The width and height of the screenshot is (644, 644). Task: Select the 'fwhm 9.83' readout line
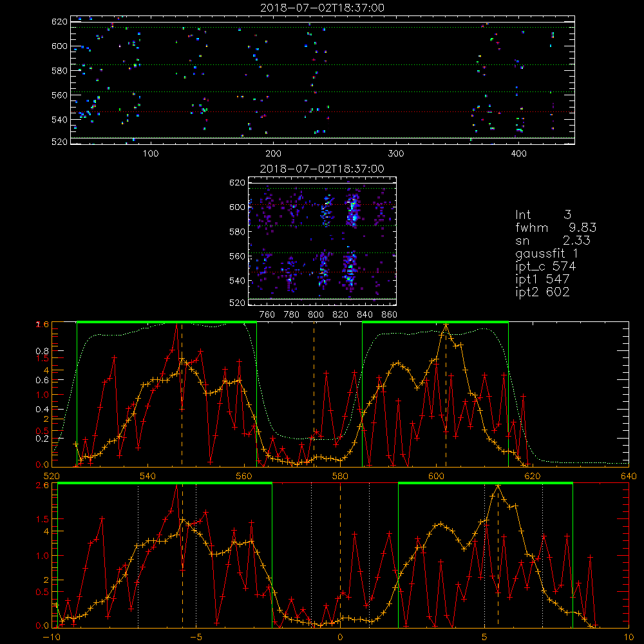pyautogui.click(x=556, y=227)
